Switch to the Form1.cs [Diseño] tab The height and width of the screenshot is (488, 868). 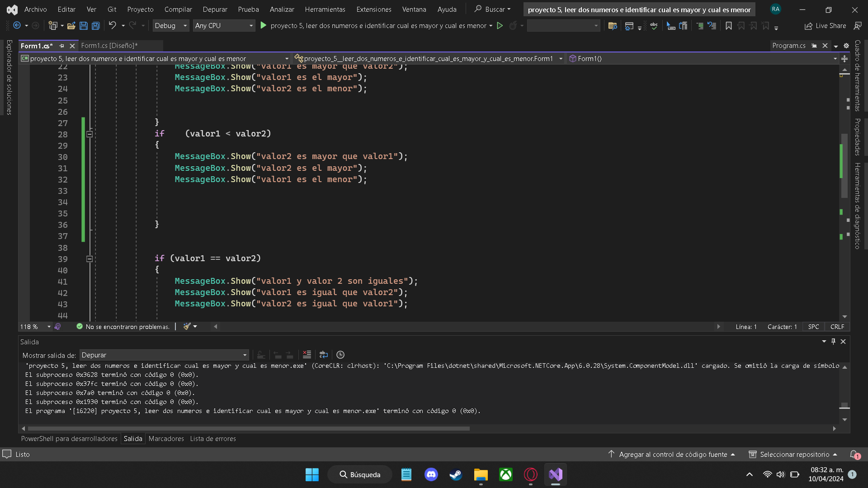point(109,46)
